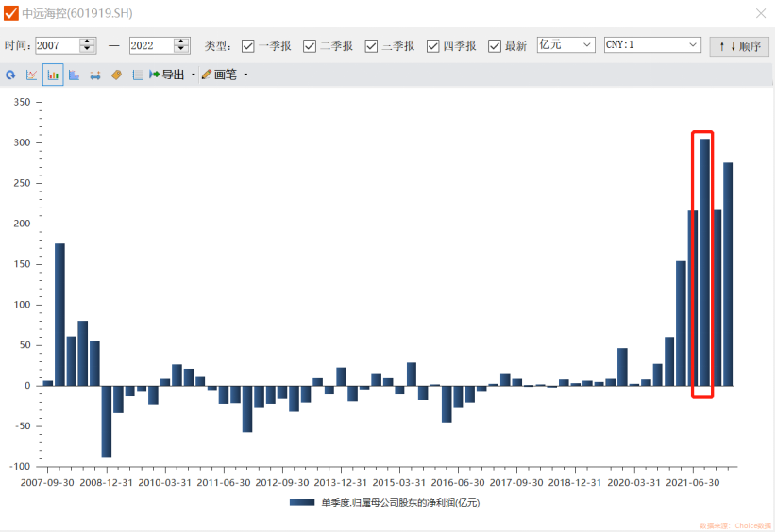This screenshot has height=532, width=776.
Task: Click the 2017-09-30 axis label
Action: point(516,483)
